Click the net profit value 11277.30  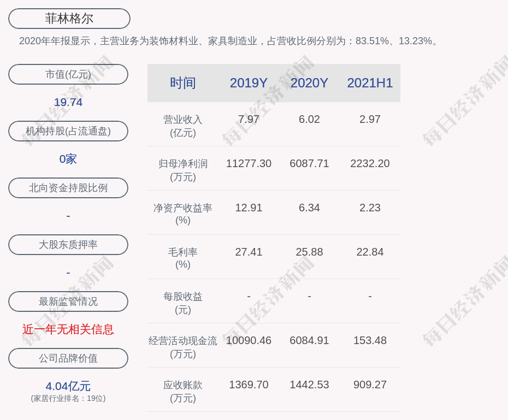[249, 163]
